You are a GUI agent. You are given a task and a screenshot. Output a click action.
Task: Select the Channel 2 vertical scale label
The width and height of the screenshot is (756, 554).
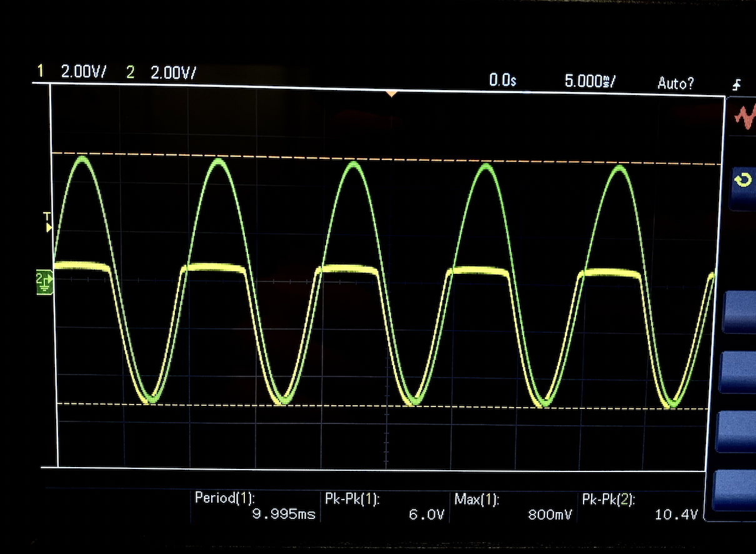click(173, 71)
